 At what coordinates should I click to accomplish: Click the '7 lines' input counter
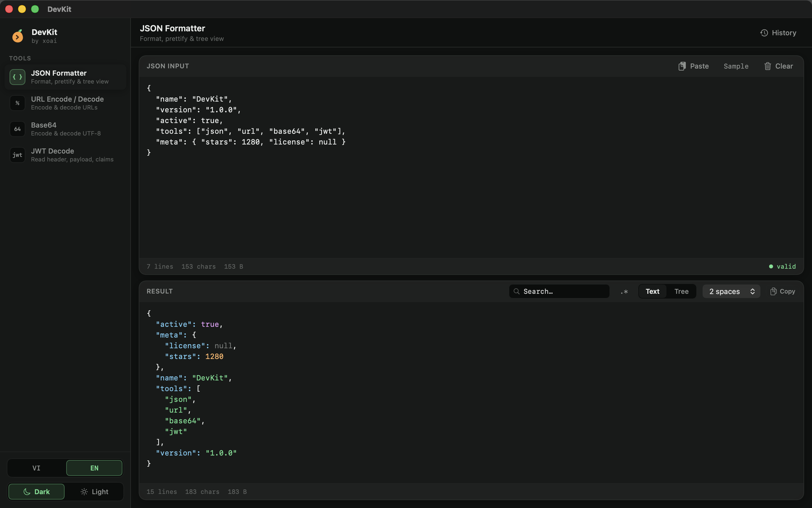[x=160, y=266]
